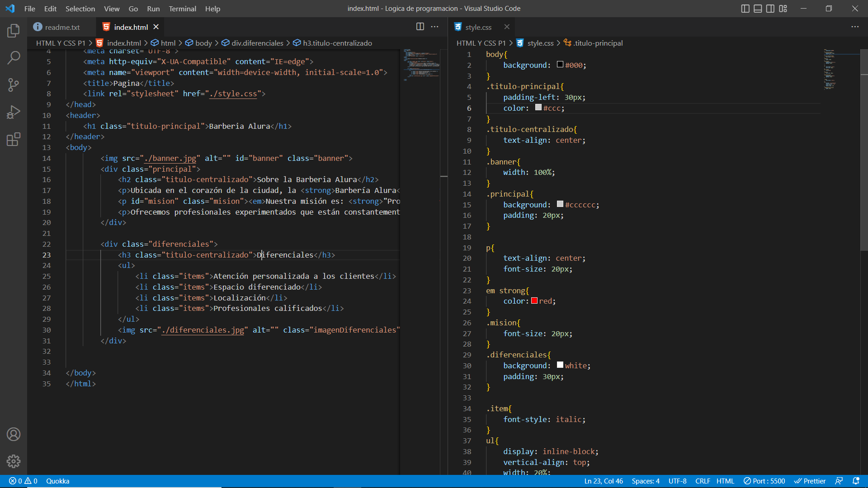Open the Terminal menu
868x488 pixels.
(182, 9)
